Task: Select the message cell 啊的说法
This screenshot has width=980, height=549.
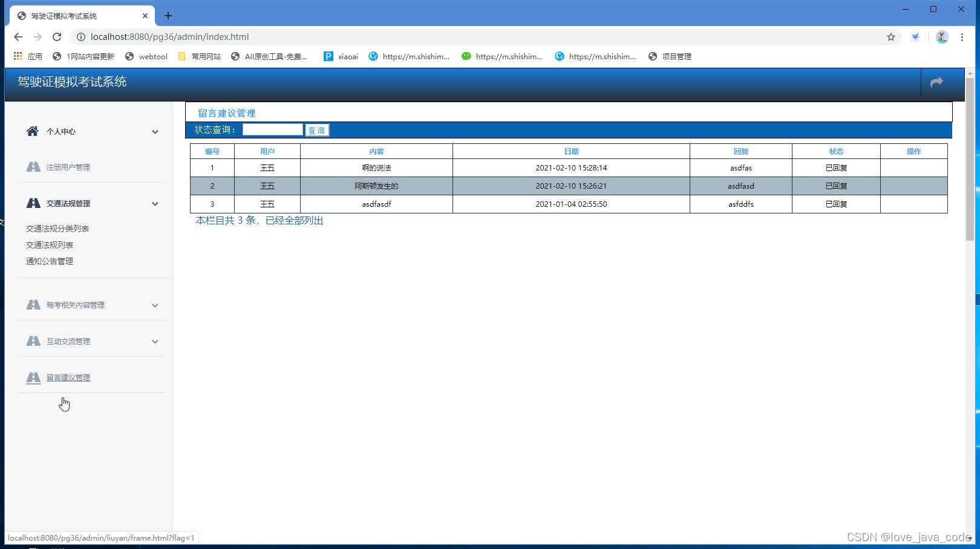Action: click(x=376, y=167)
